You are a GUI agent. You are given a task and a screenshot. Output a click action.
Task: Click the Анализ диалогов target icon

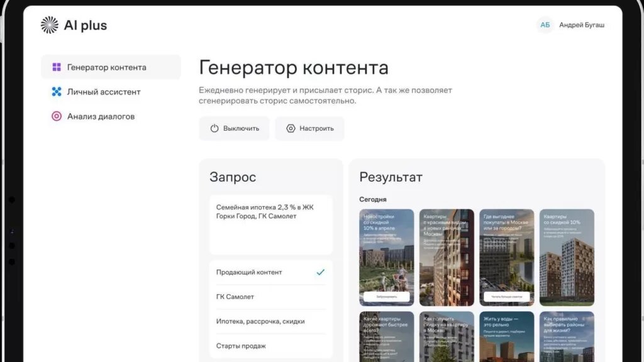[x=57, y=116]
